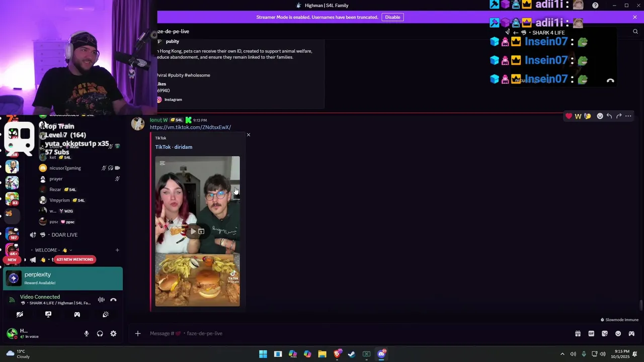React with the W emoji
The image size is (644, 362).
point(578,116)
